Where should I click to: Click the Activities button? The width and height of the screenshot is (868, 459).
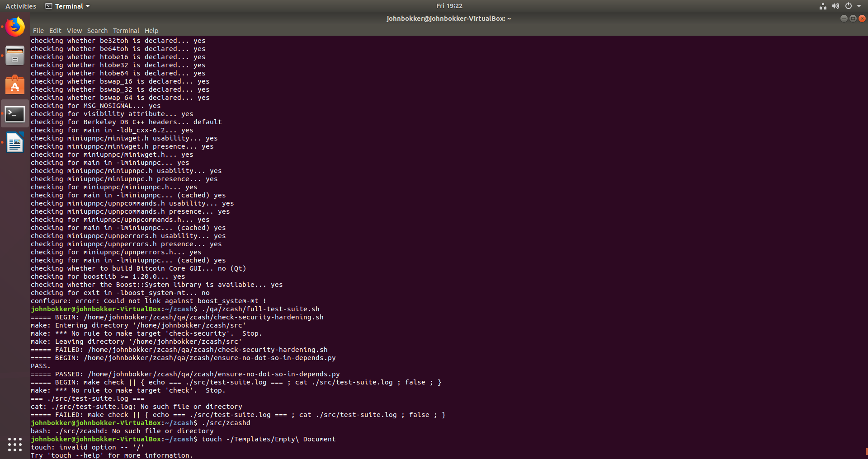coord(21,6)
